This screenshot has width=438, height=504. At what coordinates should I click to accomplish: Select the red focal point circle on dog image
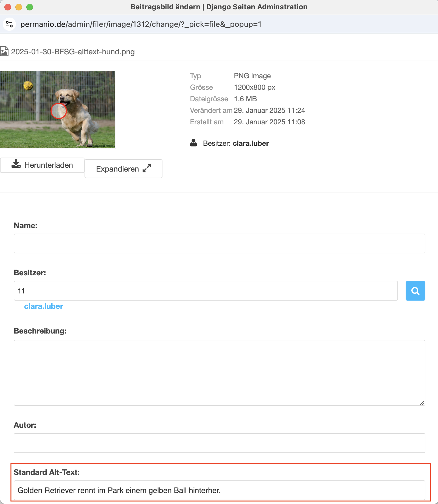(x=58, y=111)
